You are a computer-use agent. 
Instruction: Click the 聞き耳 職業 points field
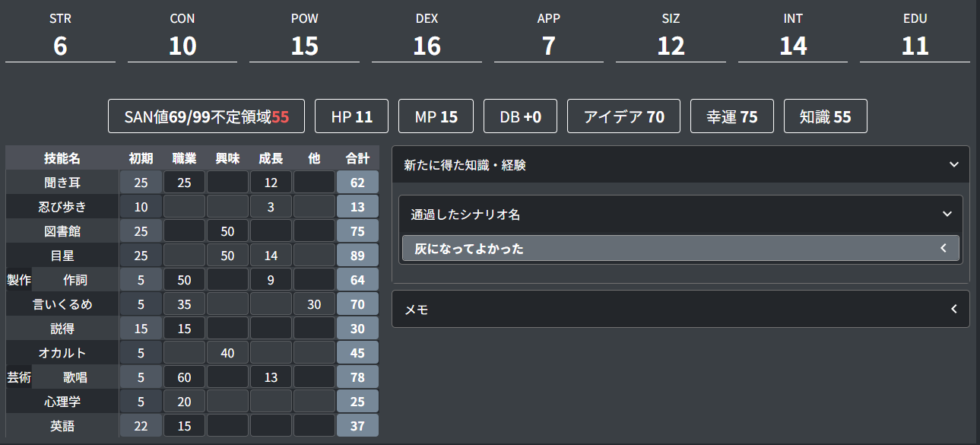pos(184,183)
